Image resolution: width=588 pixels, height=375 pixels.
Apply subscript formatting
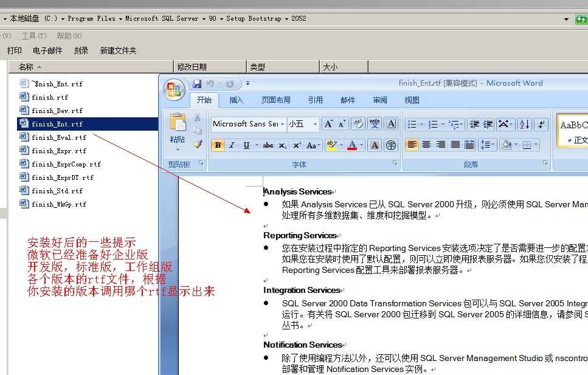[283, 145]
